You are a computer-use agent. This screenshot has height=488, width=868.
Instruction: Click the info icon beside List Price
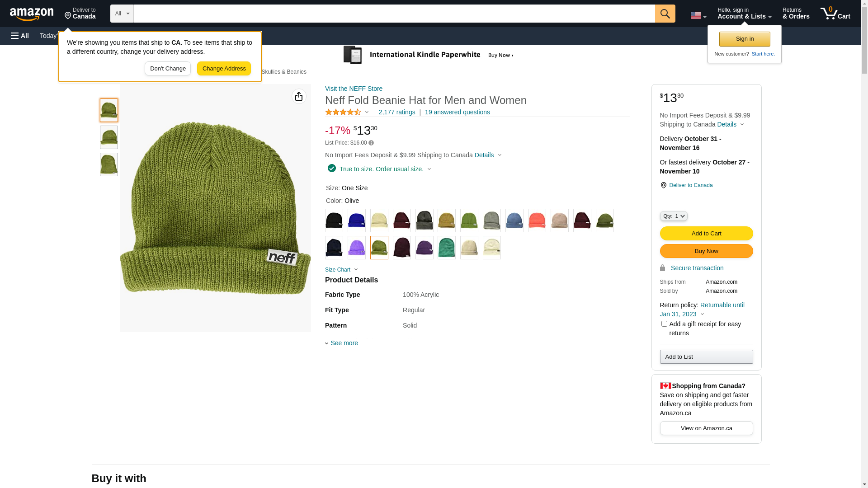371,143
